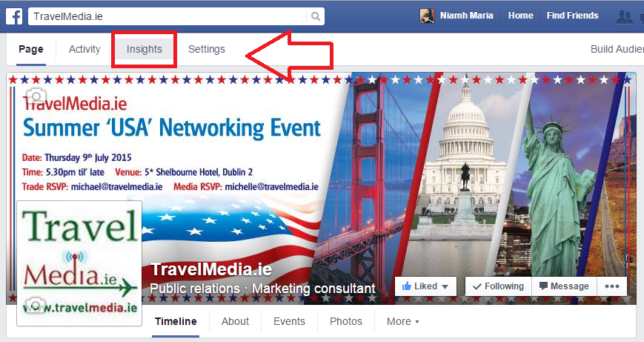644x342 pixels.
Task: Click the Find Friends link
Action: [573, 16]
